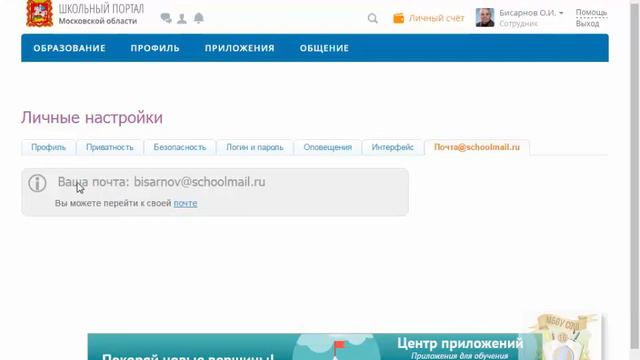Switch to the Приватность tab

[110, 147]
